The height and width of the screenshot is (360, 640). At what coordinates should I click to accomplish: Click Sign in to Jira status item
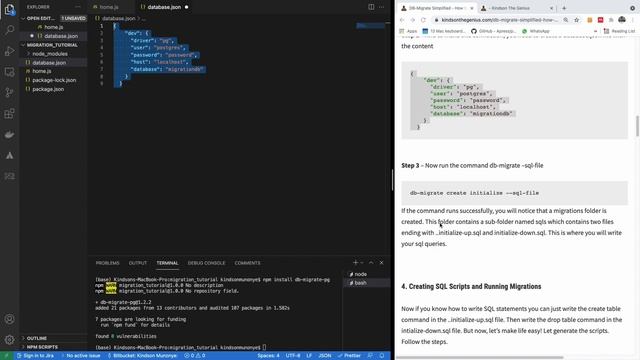point(35,356)
